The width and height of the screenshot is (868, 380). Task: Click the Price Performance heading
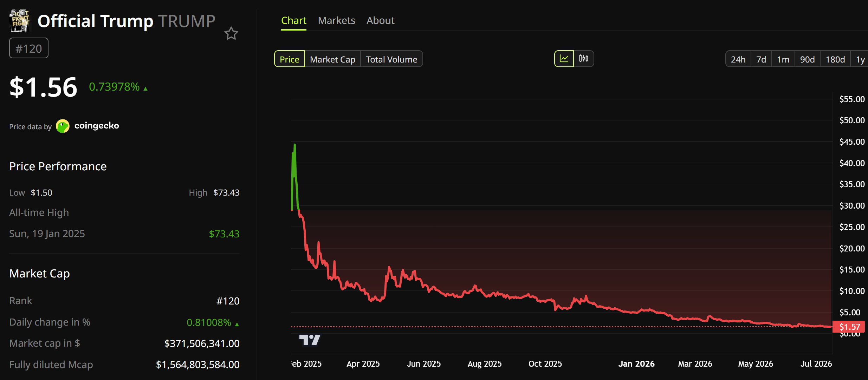58,166
